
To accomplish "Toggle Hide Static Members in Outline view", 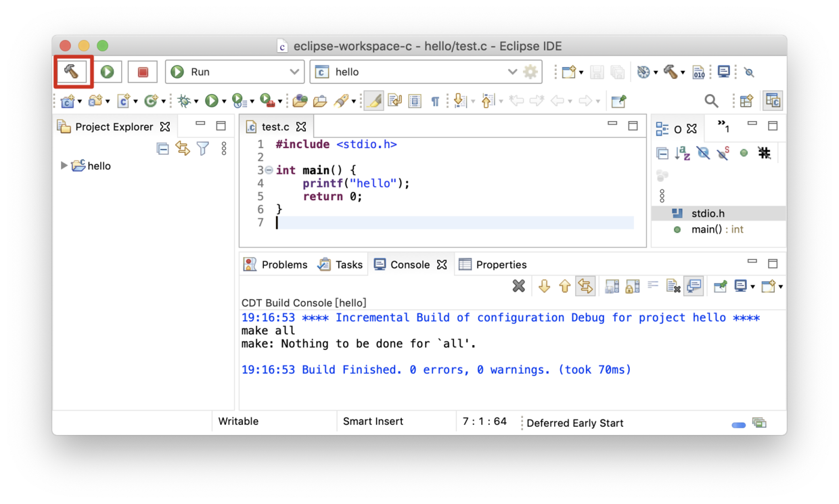I will 723,154.
